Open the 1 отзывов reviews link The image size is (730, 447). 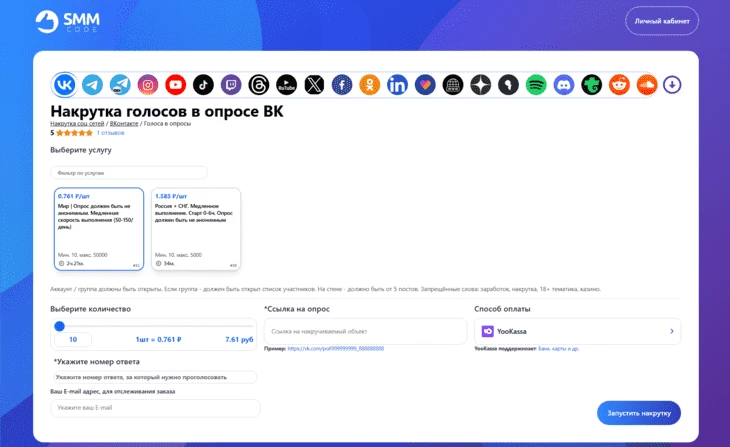click(110, 133)
